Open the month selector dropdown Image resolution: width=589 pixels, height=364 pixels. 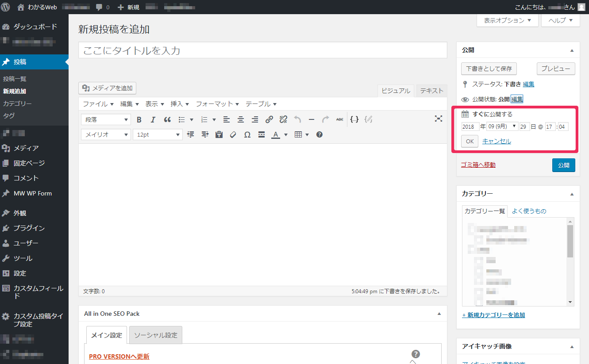coord(502,126)
